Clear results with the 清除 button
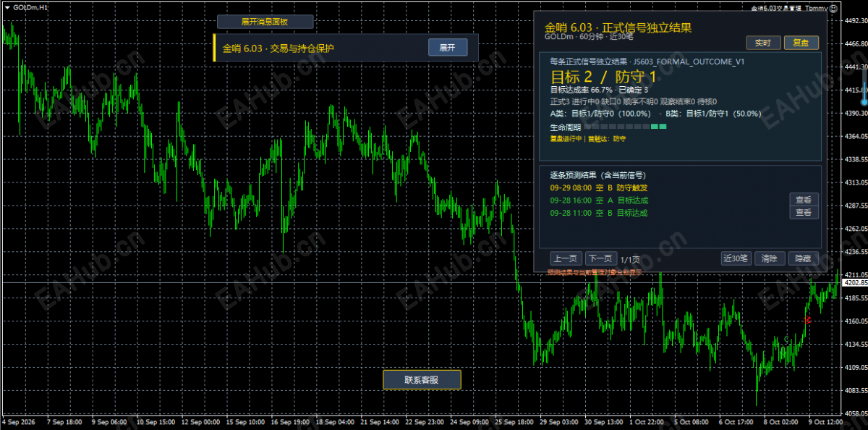Viewport: 868px width, 430px height. coord(770,258)
